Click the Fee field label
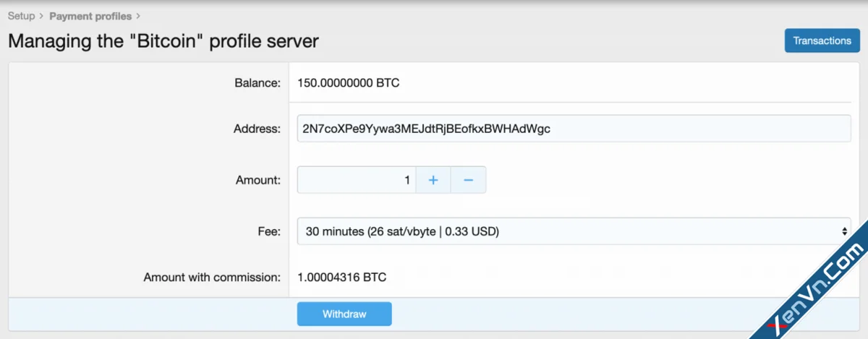 [x=270, y=231]
